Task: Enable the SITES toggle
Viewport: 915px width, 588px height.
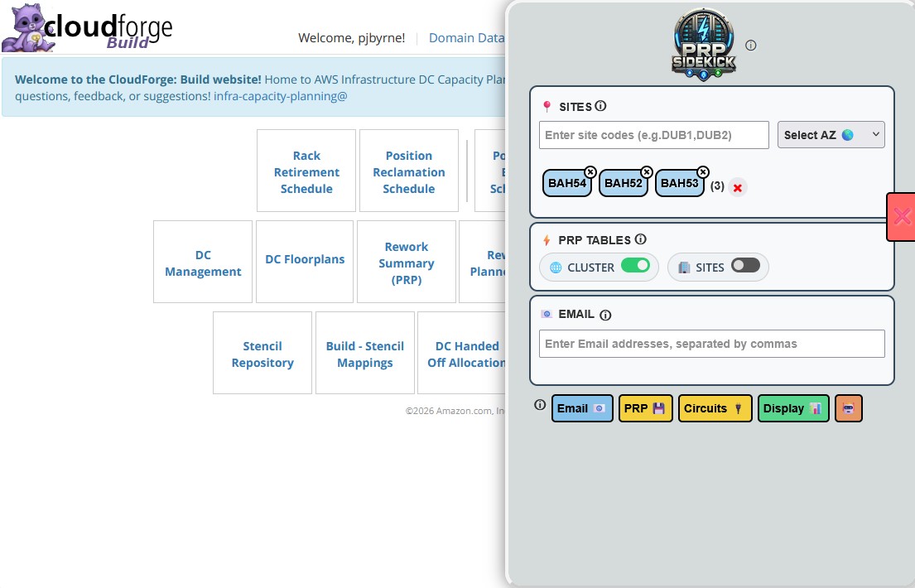Action: (744, 267)
